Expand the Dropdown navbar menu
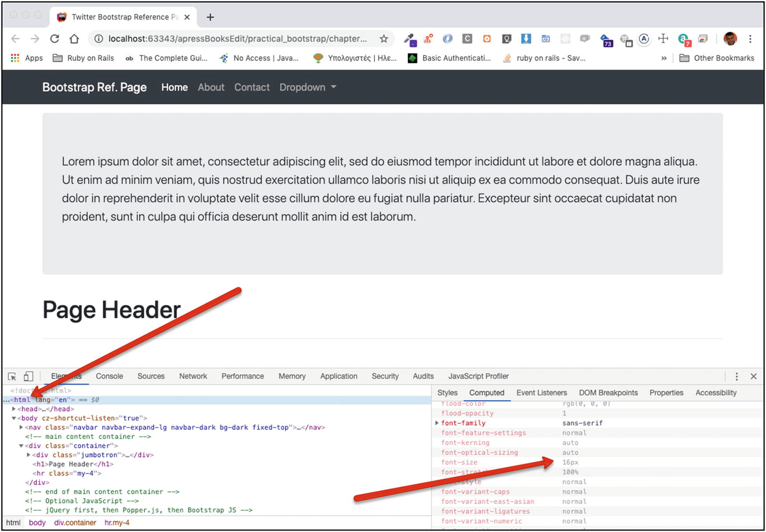The image size is (766, 532). coord(308,87)
